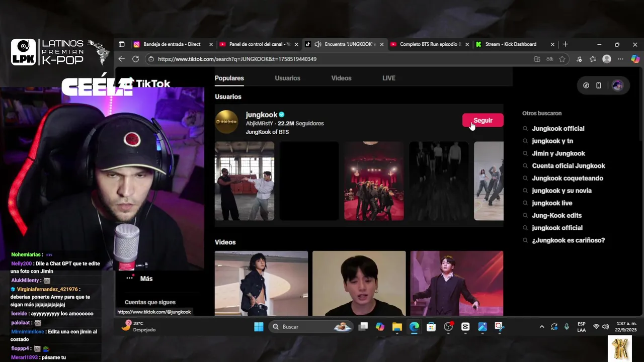Click suggestion Jimin y Jungkook
The image size is (644, 362).
(x=558, y=153)
